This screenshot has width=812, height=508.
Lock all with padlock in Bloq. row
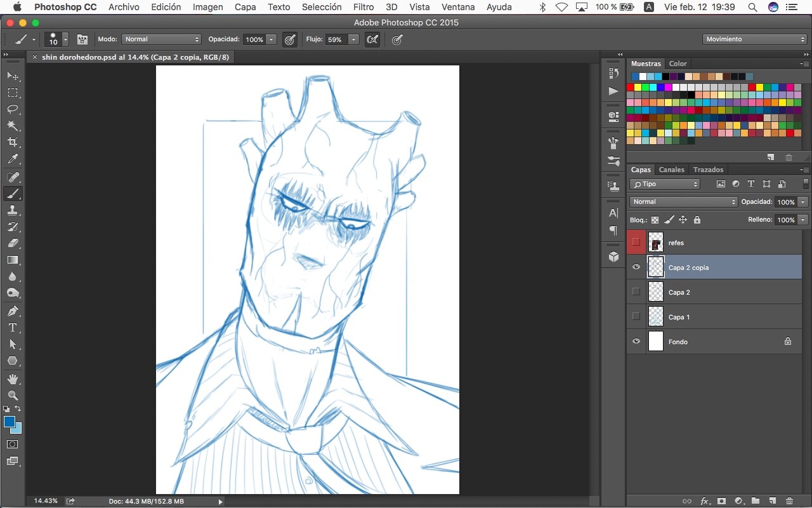tap(697, 220)
